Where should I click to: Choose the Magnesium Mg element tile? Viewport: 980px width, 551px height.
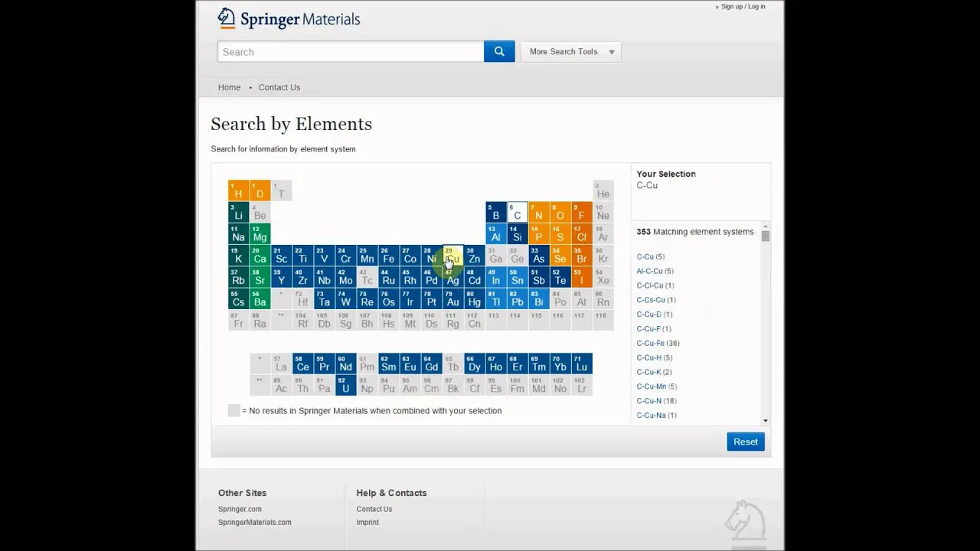click(x=260, y=233)
